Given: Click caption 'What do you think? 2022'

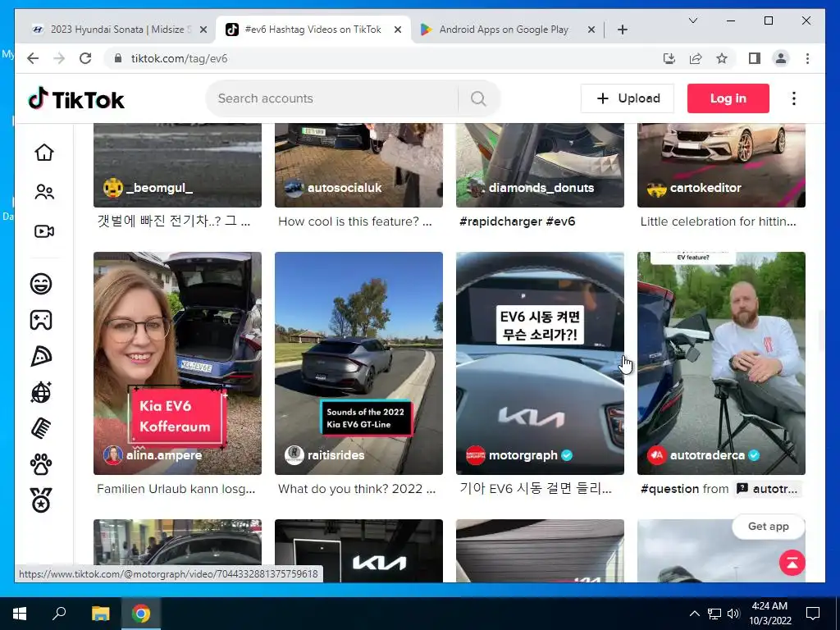Looking at the screenshot, I should point(357,489).
